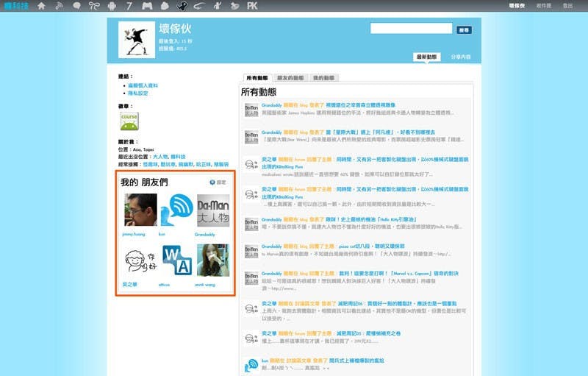Open the 編輯個人資料 link

pyautogui.click(x=143, y=85)
